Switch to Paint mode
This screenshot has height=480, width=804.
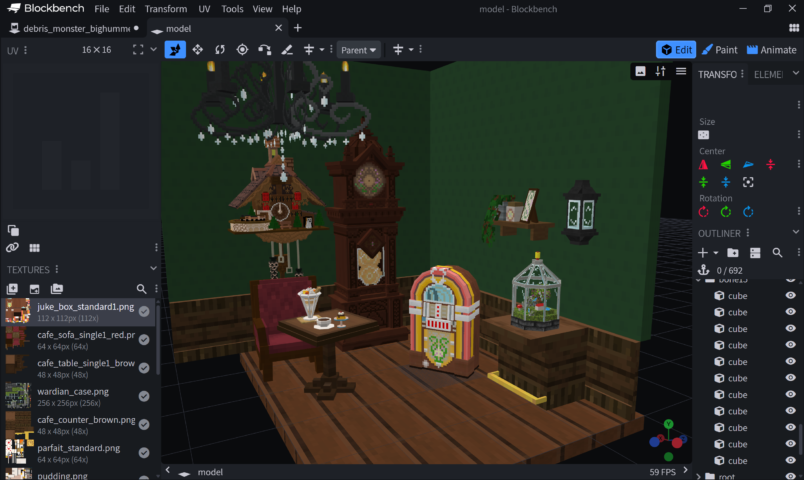720,49
